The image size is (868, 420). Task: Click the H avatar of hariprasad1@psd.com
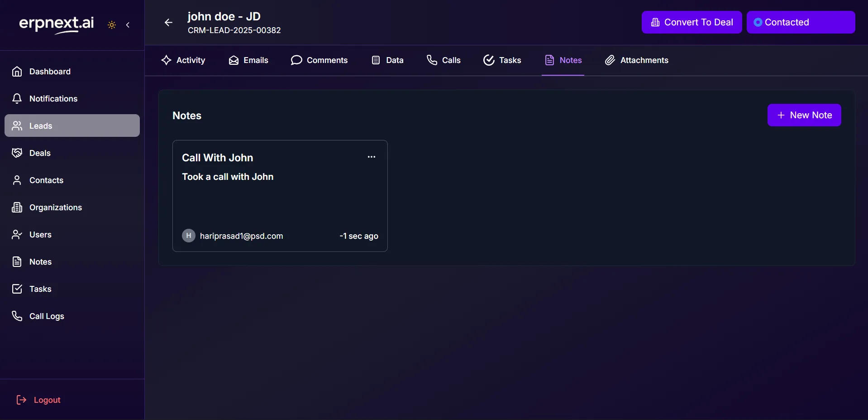click(189, 236)
